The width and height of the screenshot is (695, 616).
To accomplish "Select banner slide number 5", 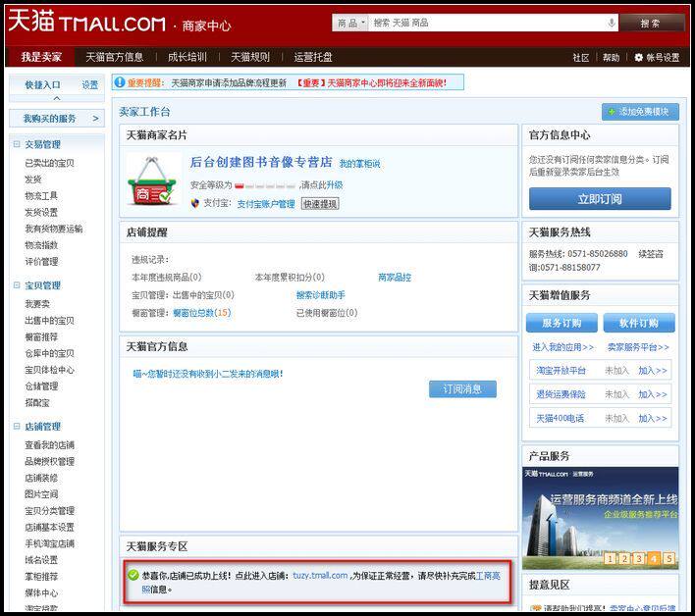I will pos(668,558).
